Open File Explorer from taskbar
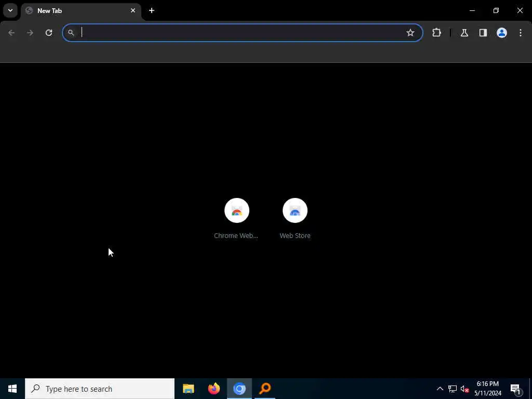This screenshot has height=399, width=532. pos(188,389)
